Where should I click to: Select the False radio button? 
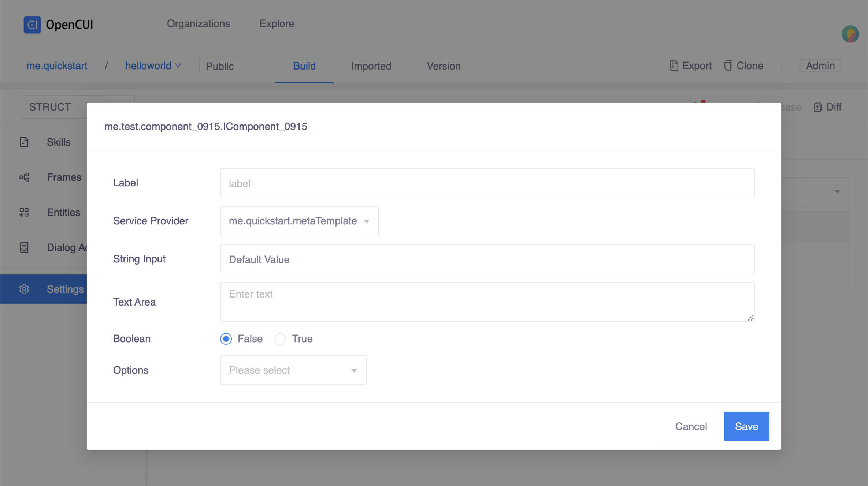pos(226,339)
